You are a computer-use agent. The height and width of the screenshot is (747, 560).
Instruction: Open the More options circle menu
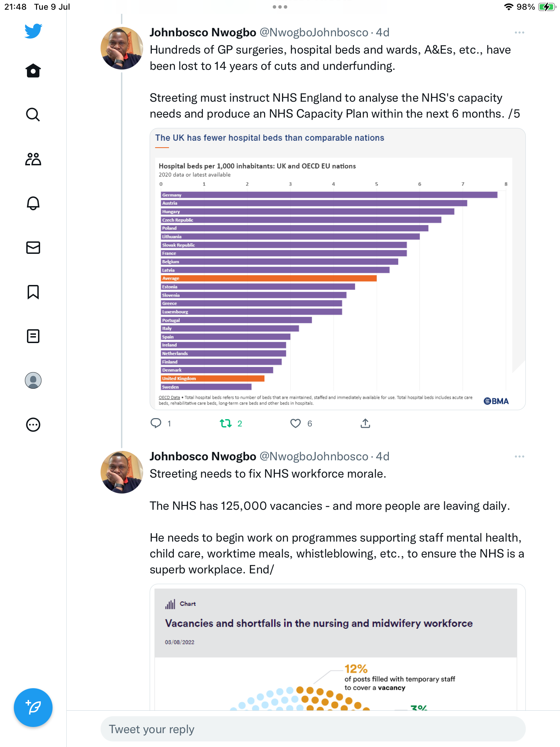[33, 425]
